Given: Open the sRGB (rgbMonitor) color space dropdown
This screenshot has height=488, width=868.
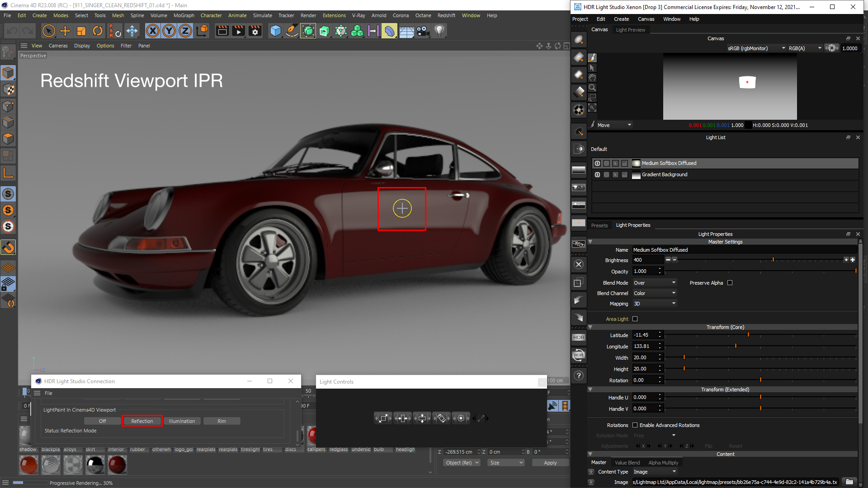Looking at the screenshot, I should tap(756, 48).
